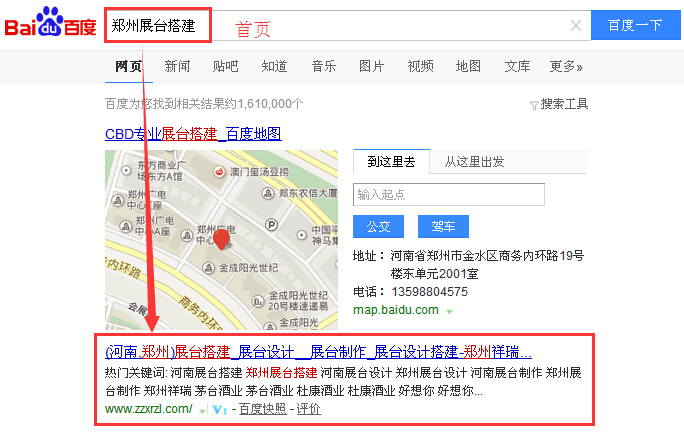Click the phone number 13598804575
The width and height of the screenshot is (684, 433).
(x=430, y=292)
